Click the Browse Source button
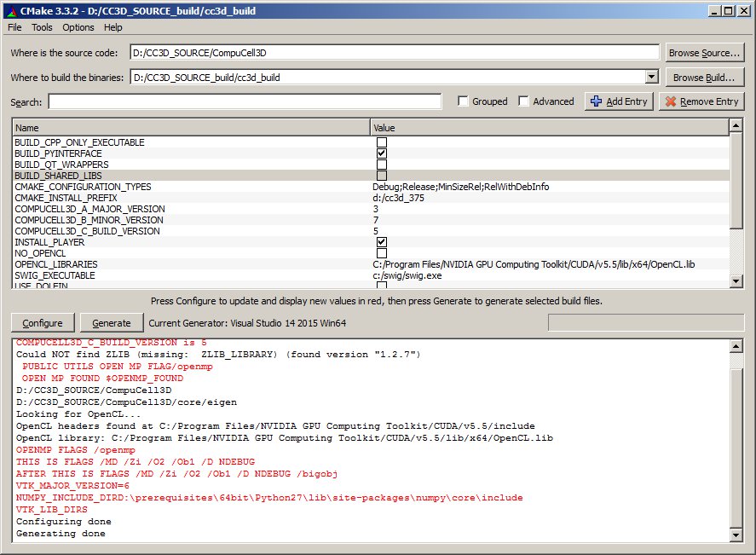The image size is (756, 555). [704, 53]
